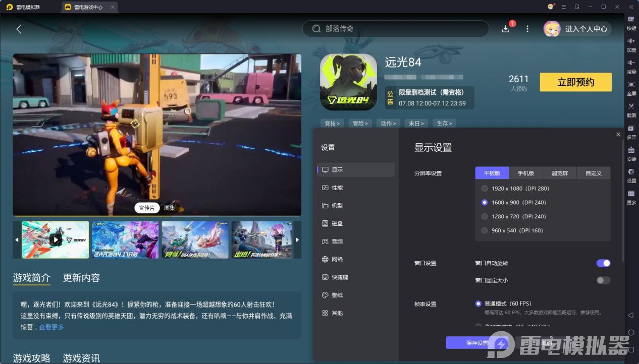This screenshot has width=639, height=364.
Task: Click the Android home circle icon
Action: [631, 333]
